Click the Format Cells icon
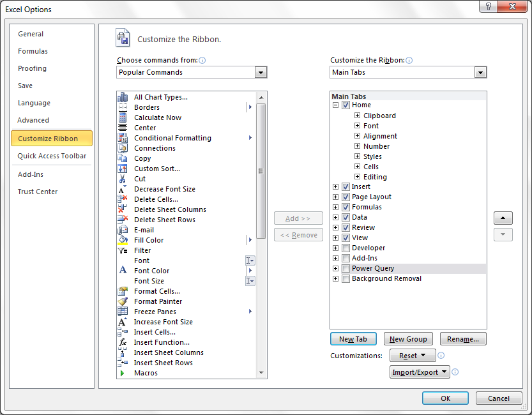This screenshot has height=415, width=532. [x=123, y=291]
